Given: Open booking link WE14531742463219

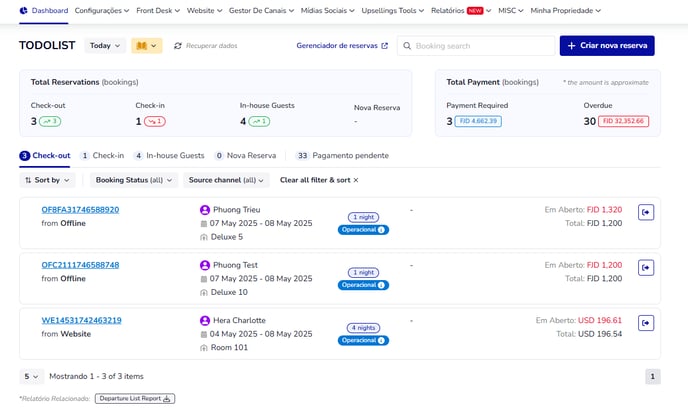Looking at the screenshot, I should point(82,320).
